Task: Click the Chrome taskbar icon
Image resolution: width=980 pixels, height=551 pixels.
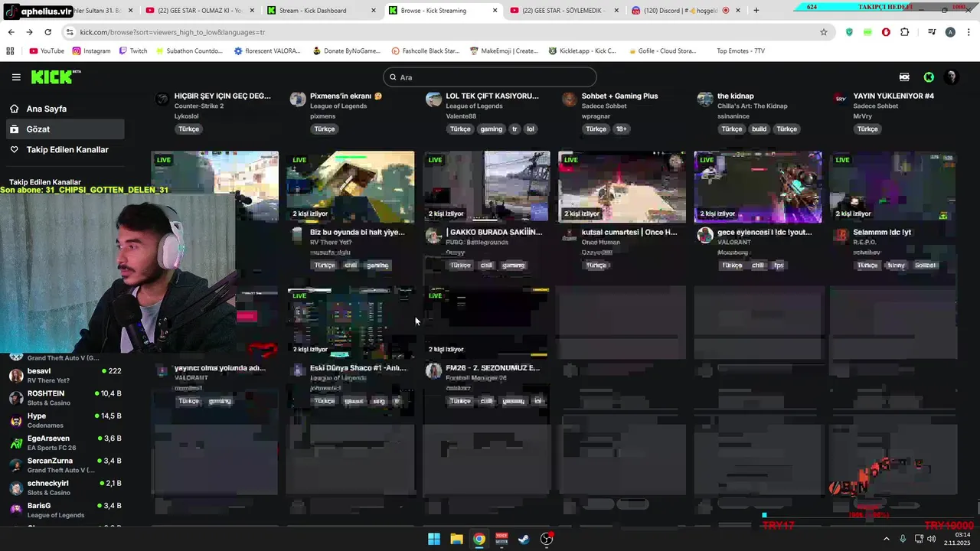Action: [479, 539]
